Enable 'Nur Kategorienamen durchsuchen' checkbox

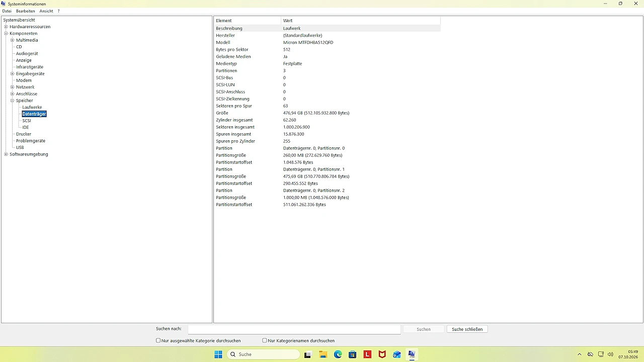(x=265, y=340)
